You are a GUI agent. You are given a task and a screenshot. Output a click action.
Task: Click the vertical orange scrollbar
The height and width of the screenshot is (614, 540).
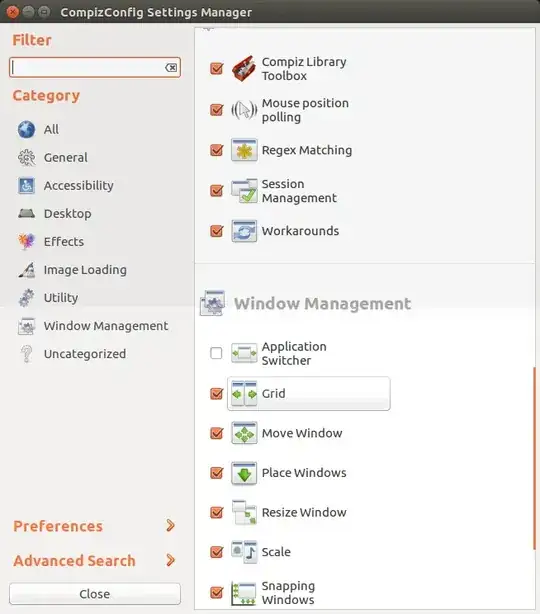[534, 458]
